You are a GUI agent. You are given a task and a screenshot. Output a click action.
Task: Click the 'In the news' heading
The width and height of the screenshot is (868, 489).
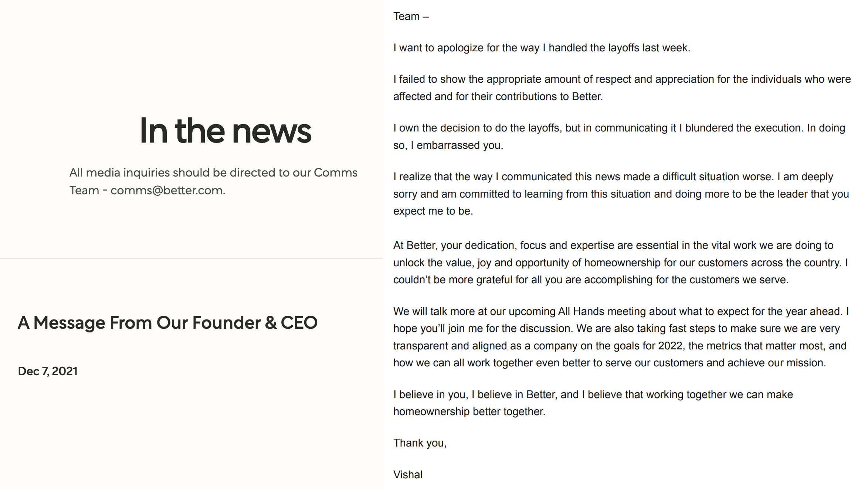(226, 130)
